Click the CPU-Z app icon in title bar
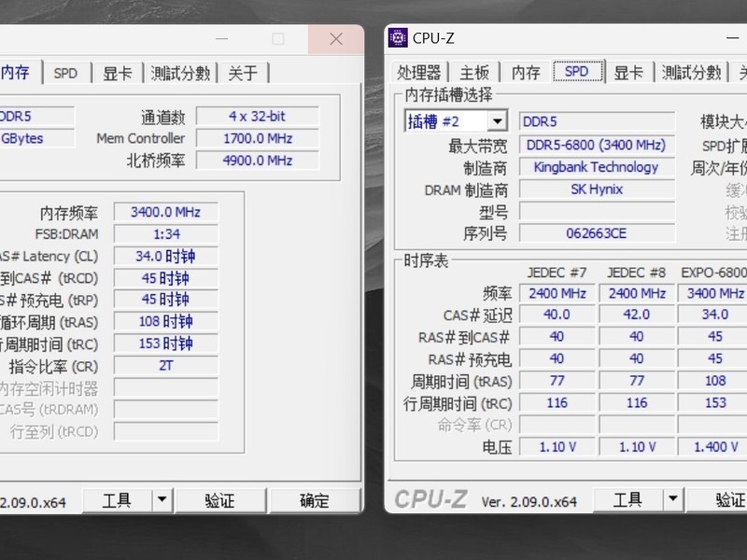 [398, 37]
